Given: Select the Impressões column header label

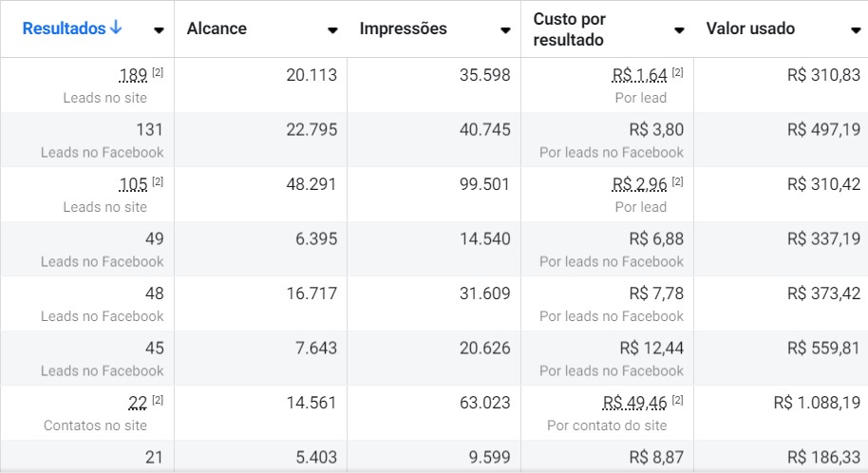Looking at the screenshot, I should point(403,28).
